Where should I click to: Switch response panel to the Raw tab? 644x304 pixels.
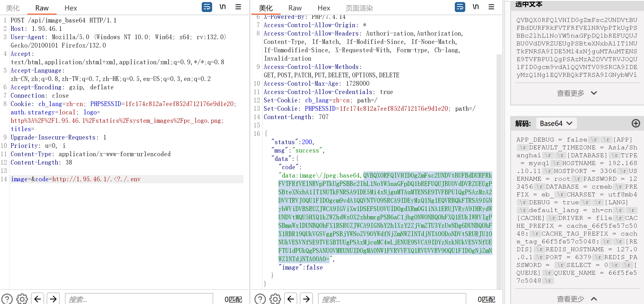click(x=295, y=8)
